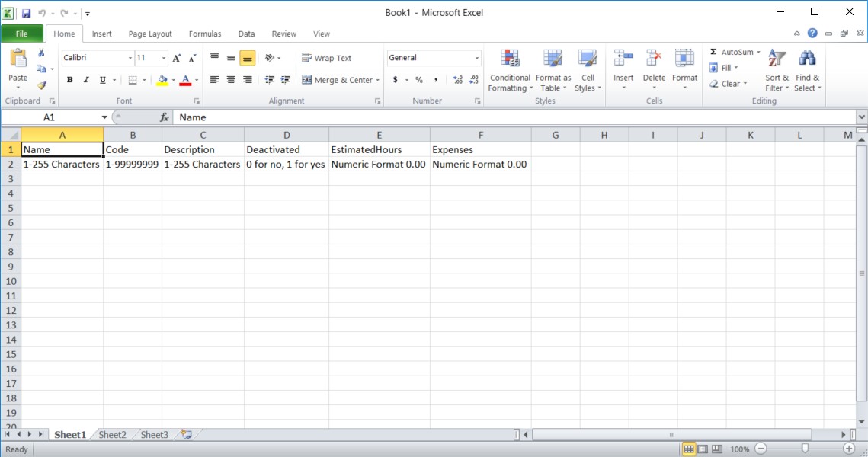Toggle Bottom Align for text
Viewport: 868px width, 457px height.
tap(248, 58)
